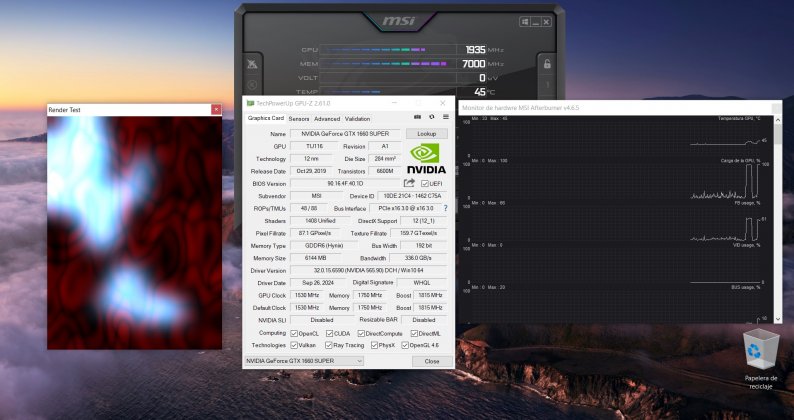Click the Bus Width 192 bit field

(x=424, y=246)
